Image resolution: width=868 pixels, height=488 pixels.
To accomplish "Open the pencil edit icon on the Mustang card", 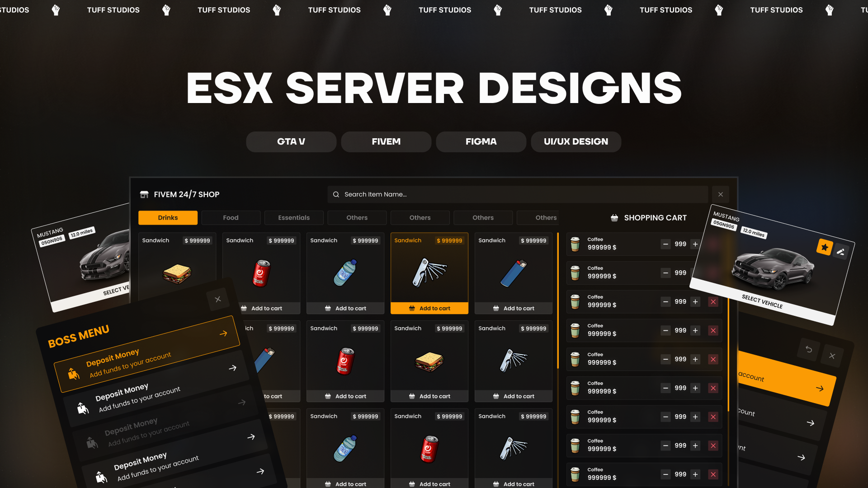I will [x=841, y=252].
